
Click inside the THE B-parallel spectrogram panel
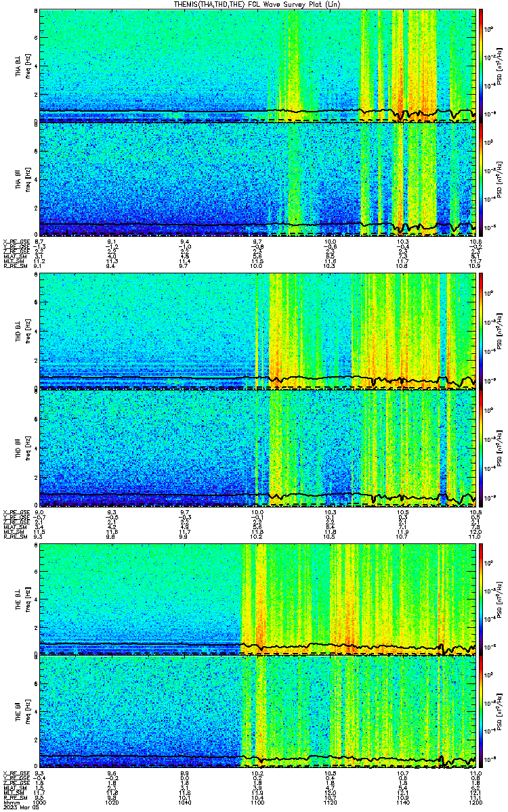pos(257,713)
